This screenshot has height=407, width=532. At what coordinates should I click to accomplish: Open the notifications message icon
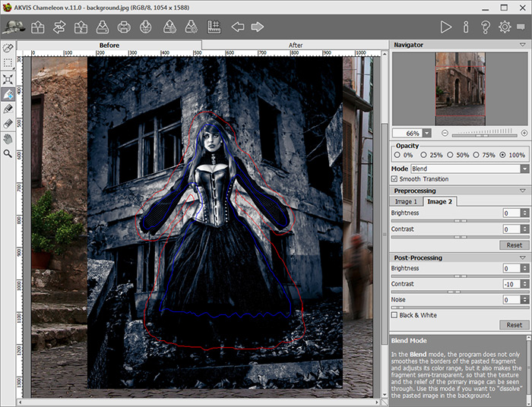(x=521, y=27)
